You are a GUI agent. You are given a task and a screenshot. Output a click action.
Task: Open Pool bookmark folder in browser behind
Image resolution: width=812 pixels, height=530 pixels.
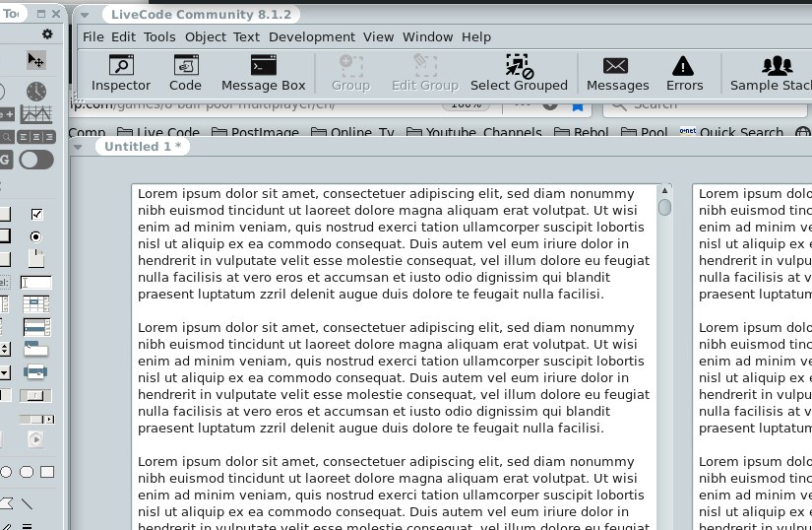click(645, 132)
